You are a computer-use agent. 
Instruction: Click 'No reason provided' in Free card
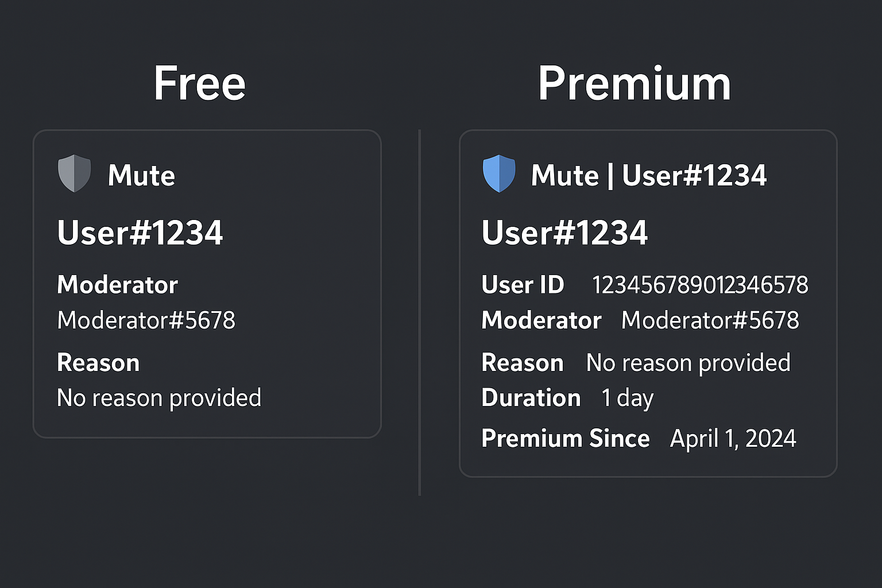[x=159, y=398]
